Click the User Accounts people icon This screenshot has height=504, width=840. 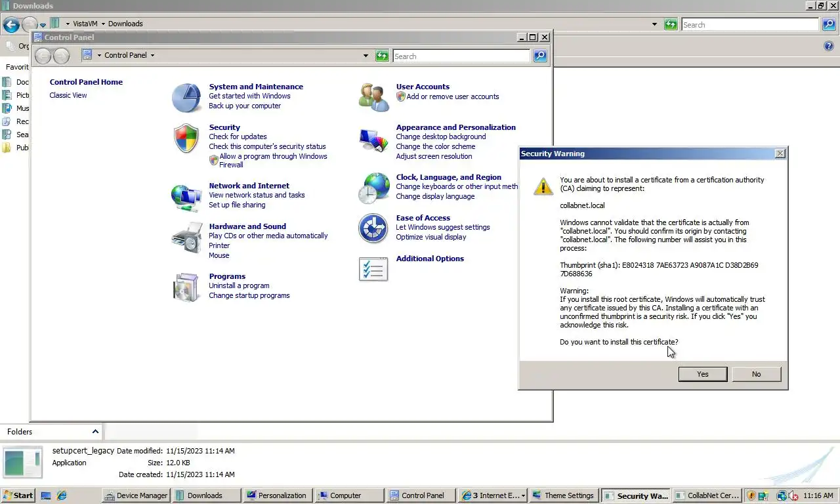pos(374,97)
